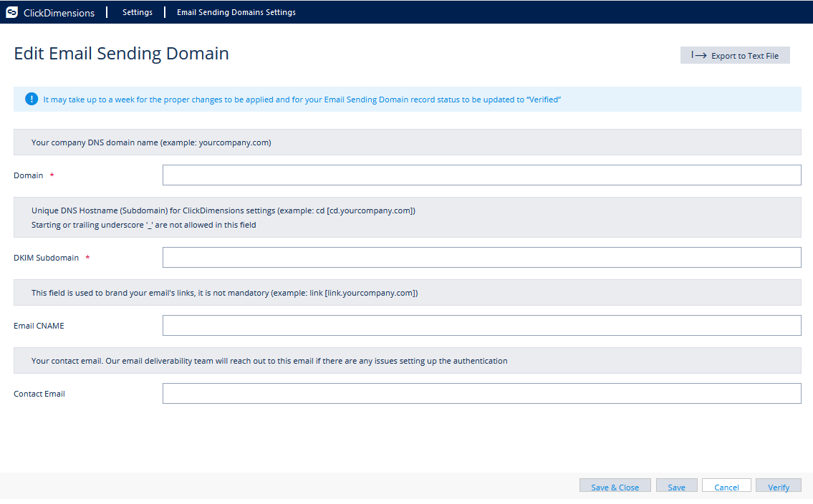Click the 'Domain' field label
813x504 pixels.
click(x=29, y=175)
